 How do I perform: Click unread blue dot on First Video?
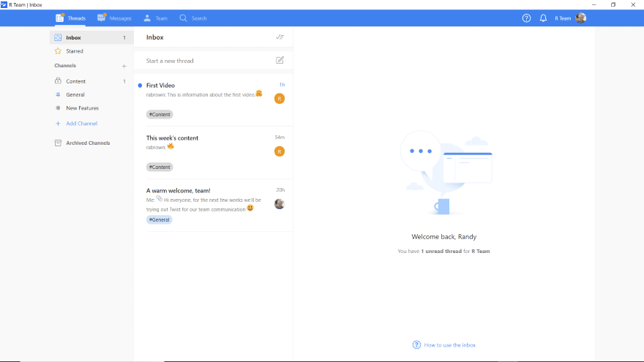pos(140,86)
